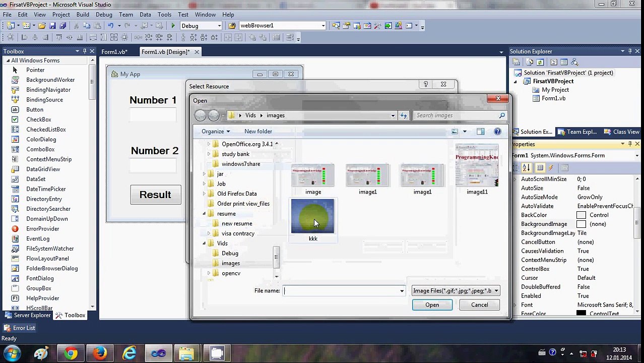Viewport: 644px width, 363px height.
Task: Click the Open File toolbar icon
Action: click(42, 26)
